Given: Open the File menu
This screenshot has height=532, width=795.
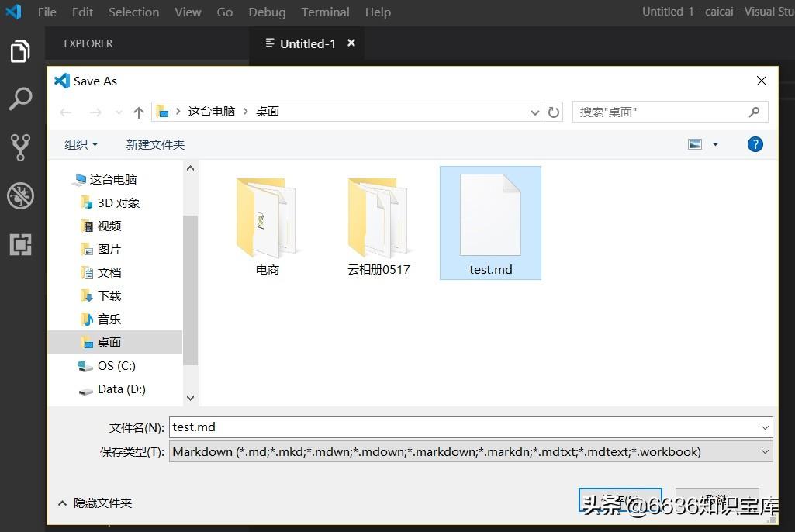Looking at the screenshot, I should click(47, 12).
